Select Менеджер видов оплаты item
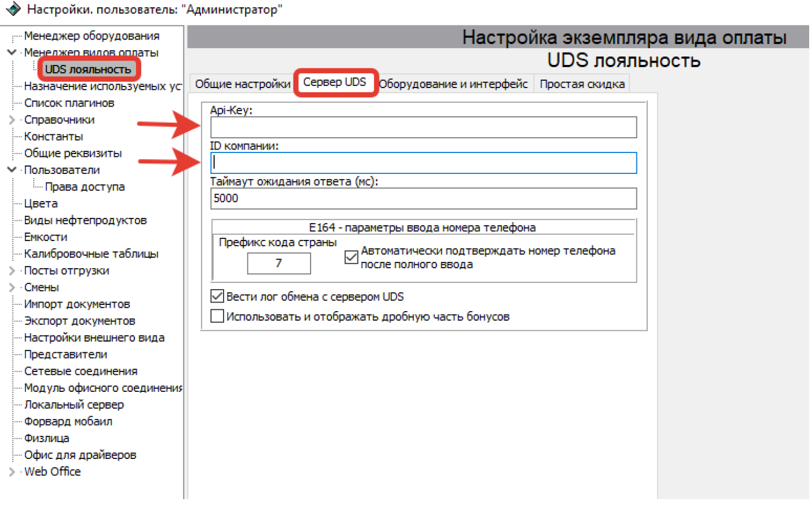 pos(91,53)
